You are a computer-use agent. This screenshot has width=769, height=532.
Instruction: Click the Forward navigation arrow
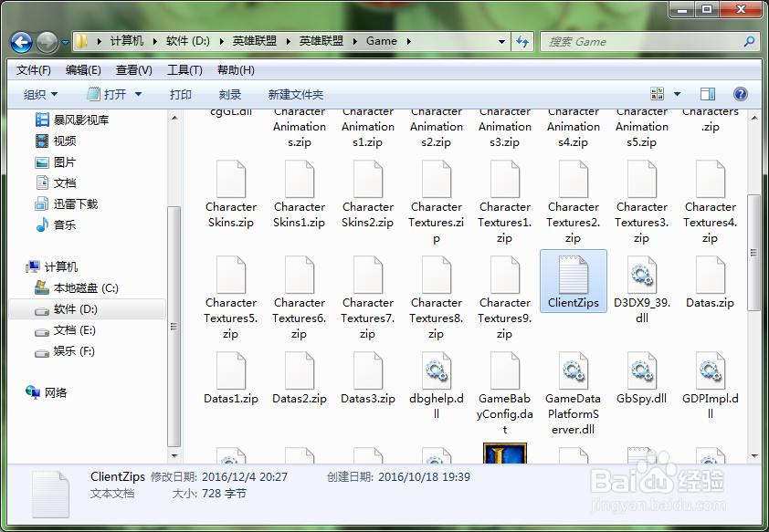[x=47, y=43]
